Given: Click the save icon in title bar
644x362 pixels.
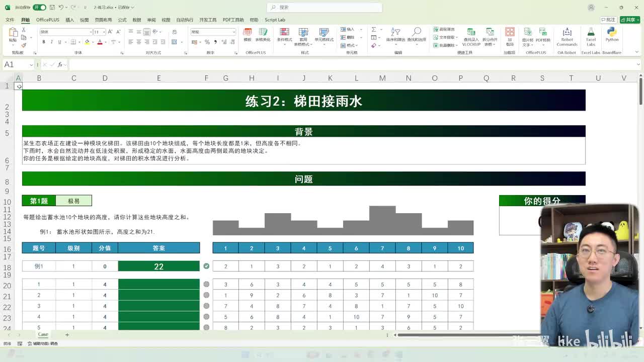Looking at the screenshot, I should tap(52, 8).
